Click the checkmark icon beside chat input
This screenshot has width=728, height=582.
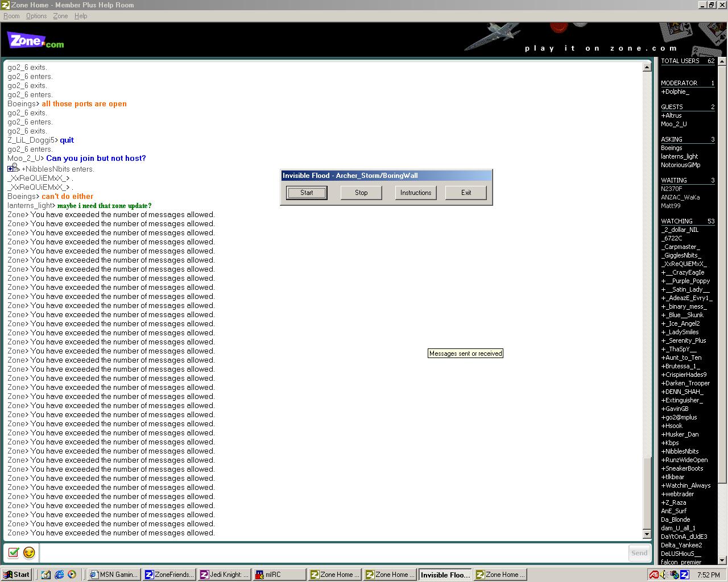(x=14, y=552)
